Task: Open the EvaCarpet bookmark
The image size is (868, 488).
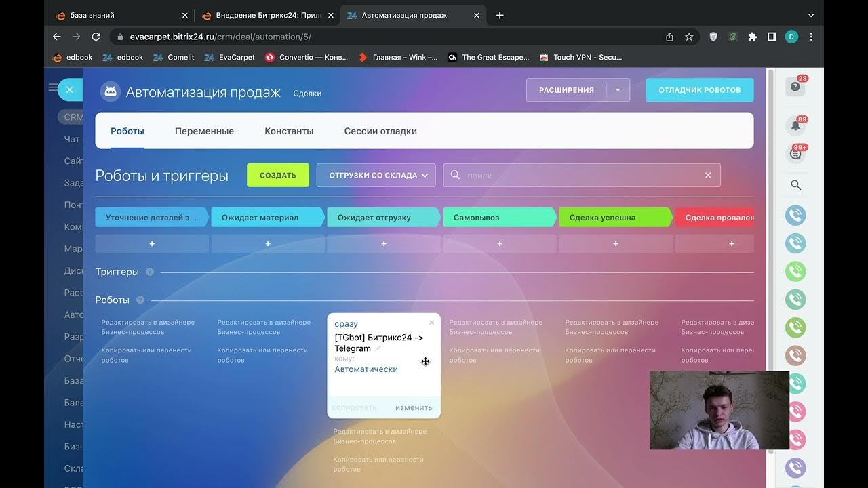Action: click(x=230, y=58)
